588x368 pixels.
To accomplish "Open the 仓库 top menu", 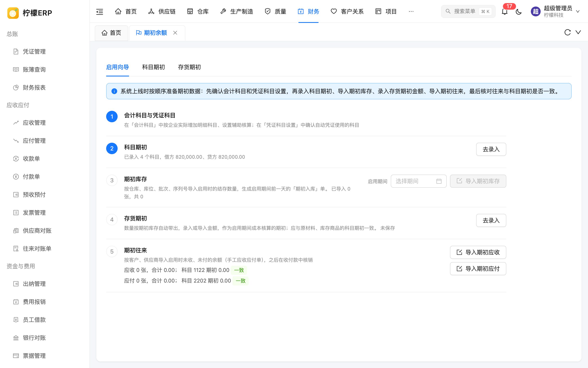I will pyautogui.click(x=198, y=11).
